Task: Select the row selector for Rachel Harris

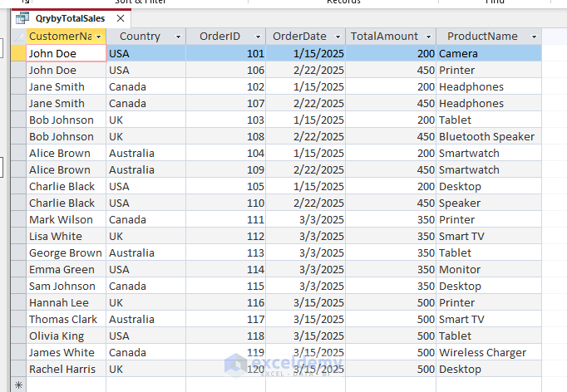Action: (x=18, y=369)
